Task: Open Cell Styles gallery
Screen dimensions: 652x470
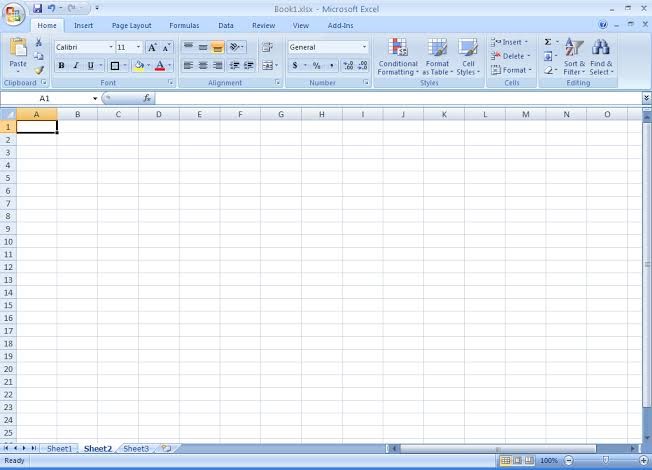Action: 468,57
